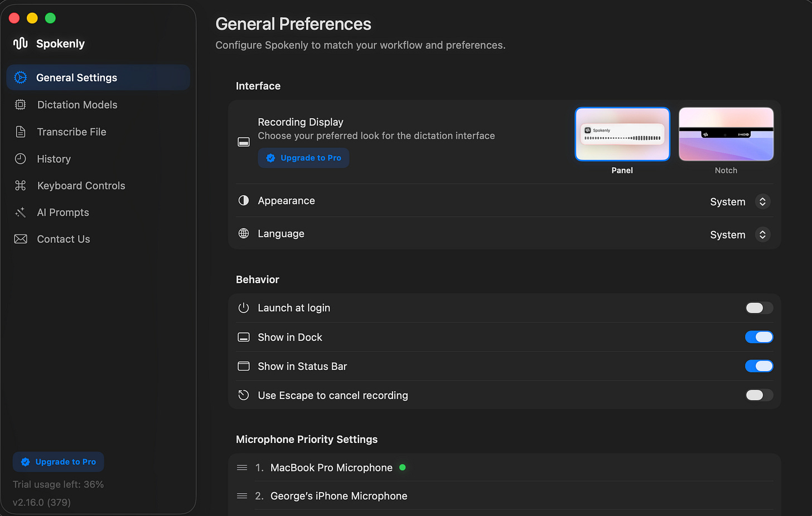Click the Show in Dock icon
Image resolution: width=812 pixels, height=516 pixels.
coord(244,337)
